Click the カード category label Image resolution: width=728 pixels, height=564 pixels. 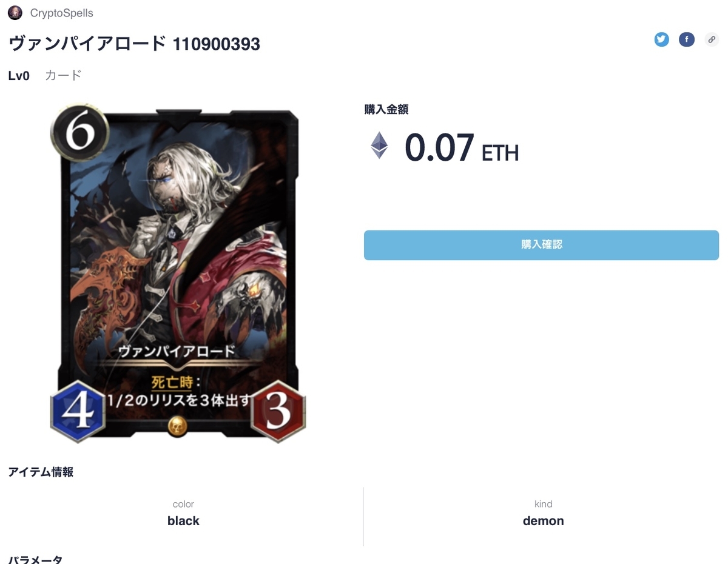63,76
